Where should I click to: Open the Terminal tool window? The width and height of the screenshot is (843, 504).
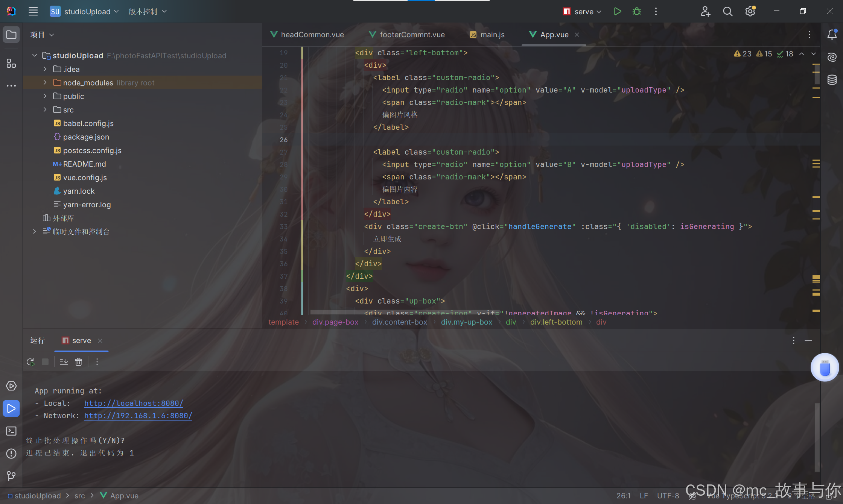coord(11,431)
